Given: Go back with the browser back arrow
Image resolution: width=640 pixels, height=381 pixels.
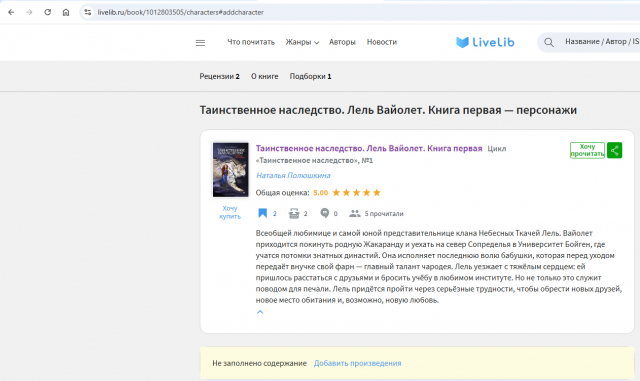Looking at the screenshot, I should coord(11,12).
